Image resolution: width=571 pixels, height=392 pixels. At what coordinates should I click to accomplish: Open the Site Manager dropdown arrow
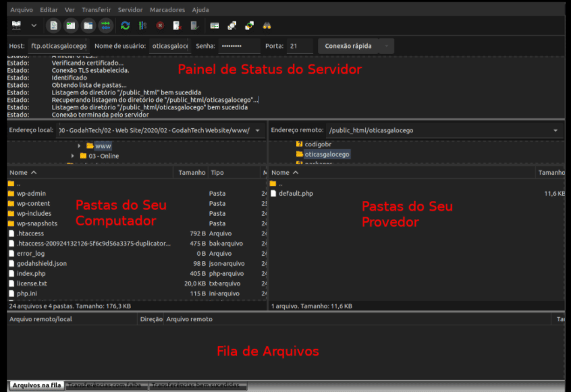[x=34, y=26]
